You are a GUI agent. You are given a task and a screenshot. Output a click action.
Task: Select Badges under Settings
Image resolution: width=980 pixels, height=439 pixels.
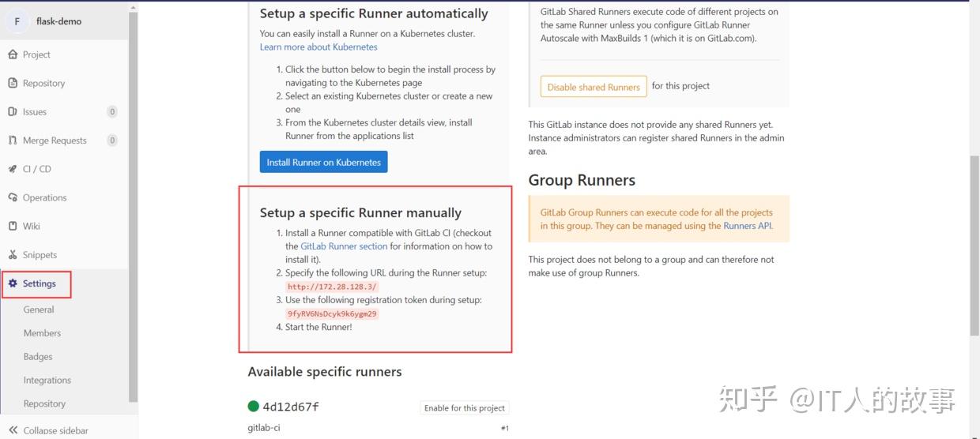[x=38, y=357]
